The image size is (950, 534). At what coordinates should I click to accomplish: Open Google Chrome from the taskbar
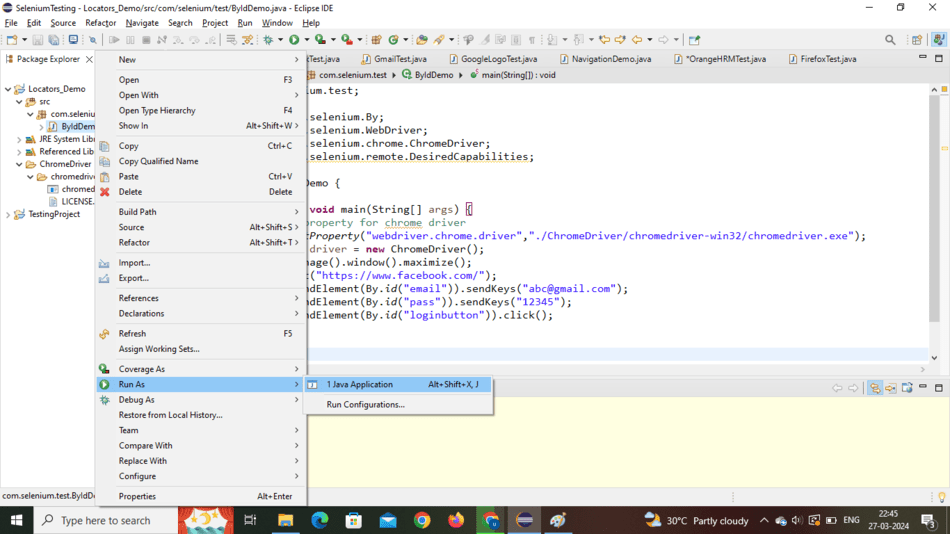pos(422,520)
